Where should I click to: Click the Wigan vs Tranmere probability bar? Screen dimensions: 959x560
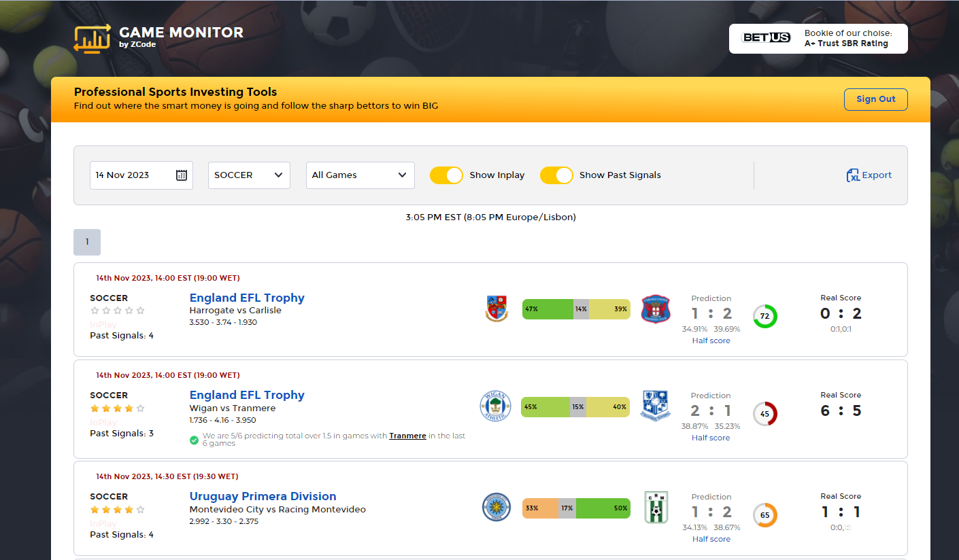point(575,406)
